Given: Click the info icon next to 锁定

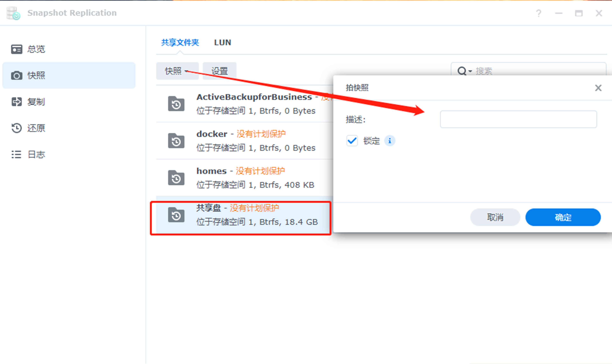Looking at the screenshot, I should coord(390,141).
